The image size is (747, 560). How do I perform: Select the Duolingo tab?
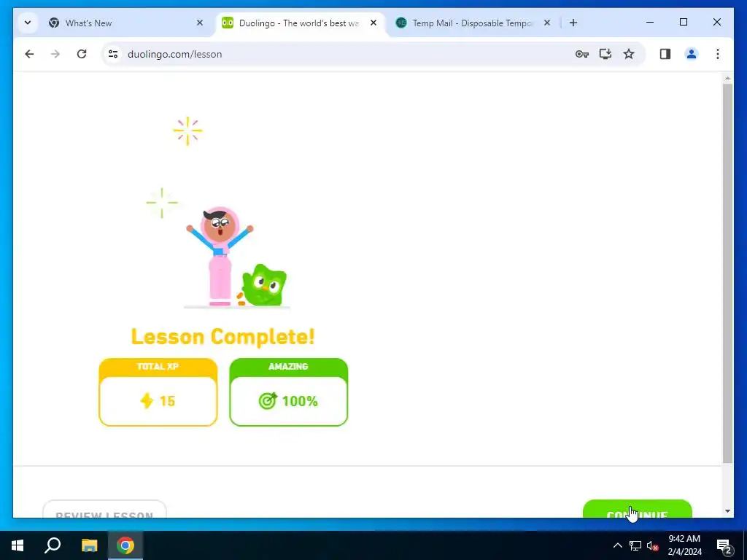(x=298, y=23)
